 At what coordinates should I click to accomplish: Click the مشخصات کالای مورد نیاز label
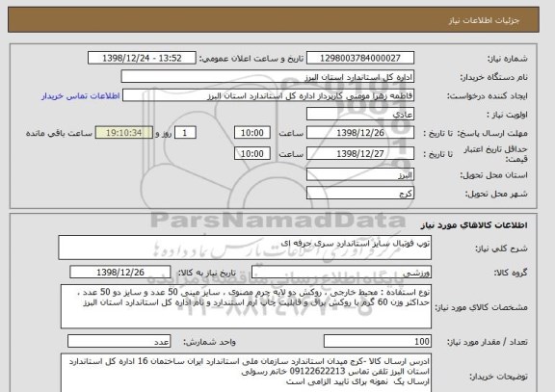point(481,307)
